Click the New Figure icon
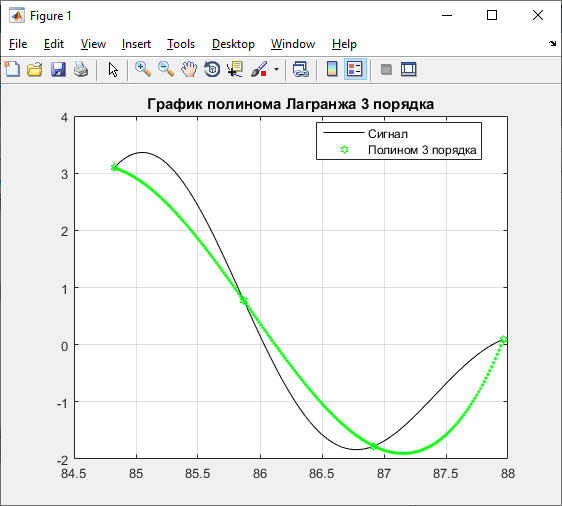The image size is (562, 506). point(12,69)
